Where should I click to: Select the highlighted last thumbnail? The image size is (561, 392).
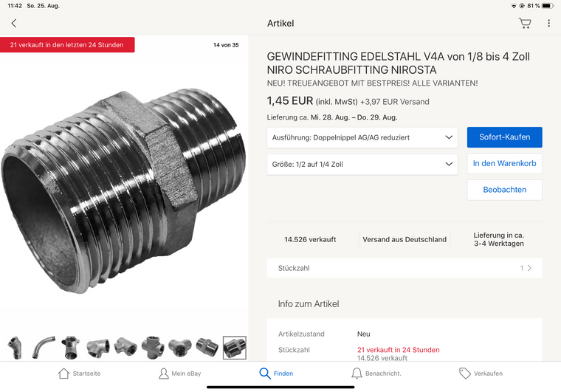(x=234, y=347)
